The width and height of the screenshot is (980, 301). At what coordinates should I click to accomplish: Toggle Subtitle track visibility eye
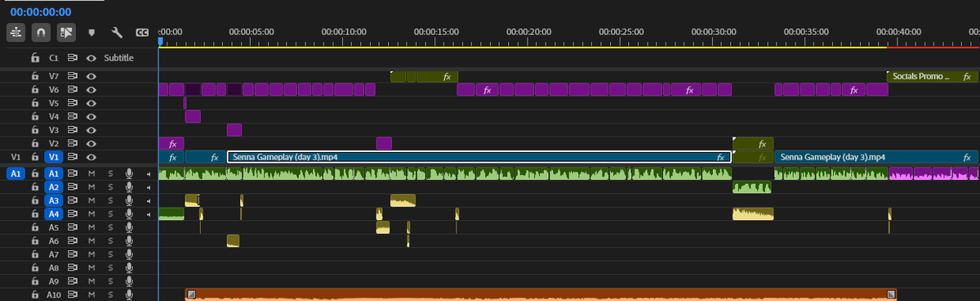tap(91, 58)
